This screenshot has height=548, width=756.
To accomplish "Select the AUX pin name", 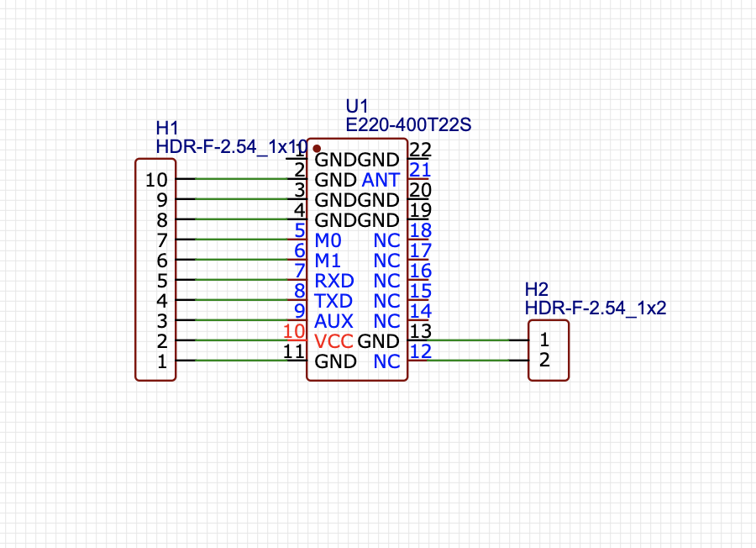I will click(333, 321).
